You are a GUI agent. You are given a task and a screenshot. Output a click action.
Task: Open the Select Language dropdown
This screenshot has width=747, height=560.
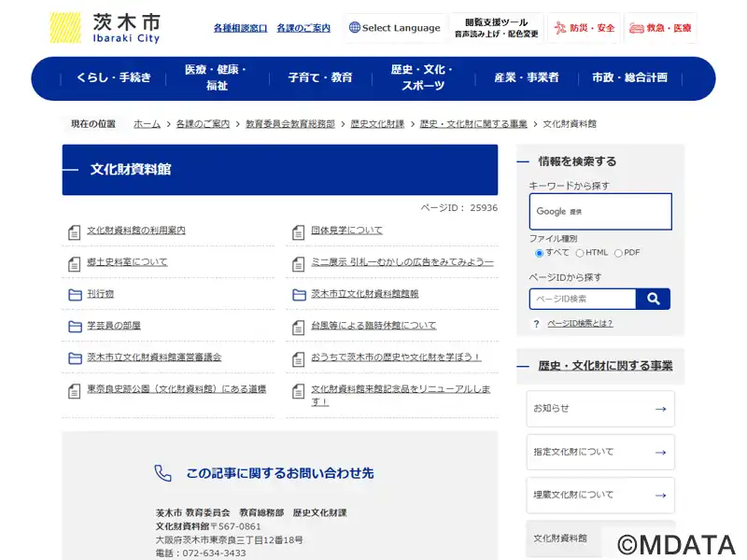point(393,28)
